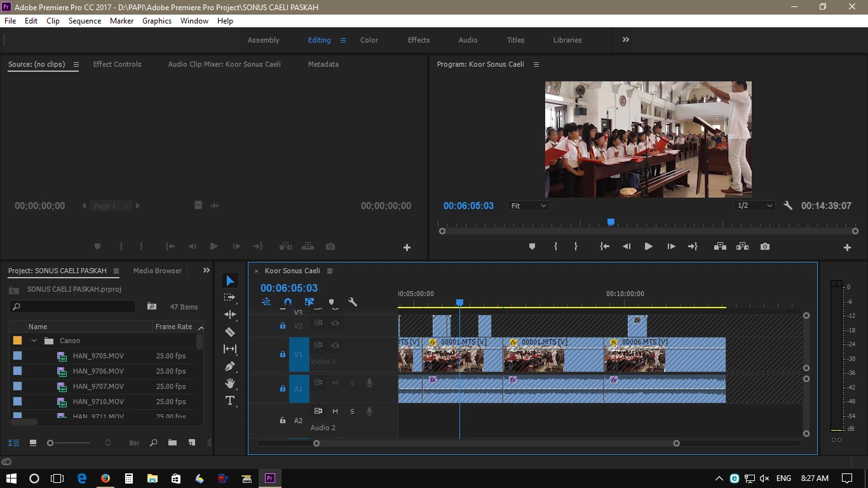Play the sequence in Program monitor
Image resolution: width=868 pixels, height=488 pixels.
[x=648, y=247]
